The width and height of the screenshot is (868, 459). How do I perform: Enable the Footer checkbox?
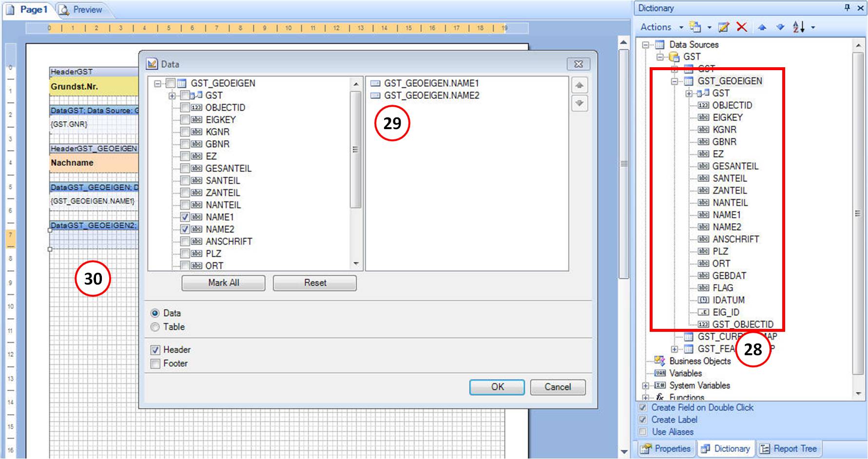pos(155,363)
